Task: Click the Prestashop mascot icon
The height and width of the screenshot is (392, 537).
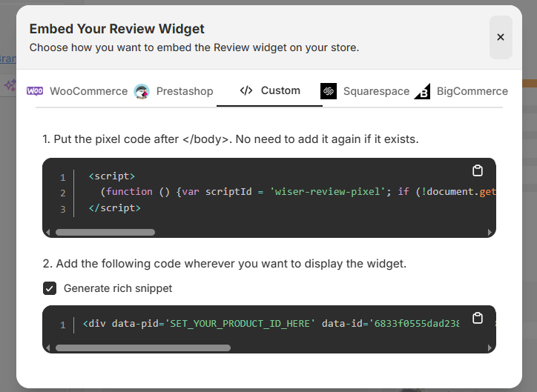Action: tap(142, 91)
